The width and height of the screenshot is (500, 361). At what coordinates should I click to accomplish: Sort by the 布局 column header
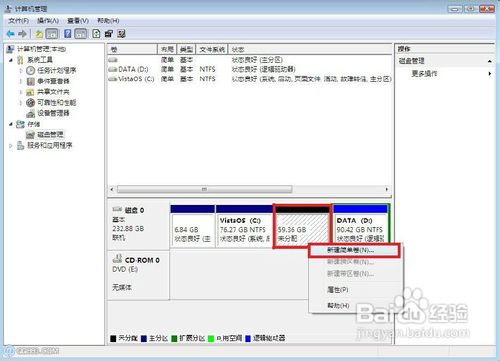pyautogui.click(x=167, y=49)
